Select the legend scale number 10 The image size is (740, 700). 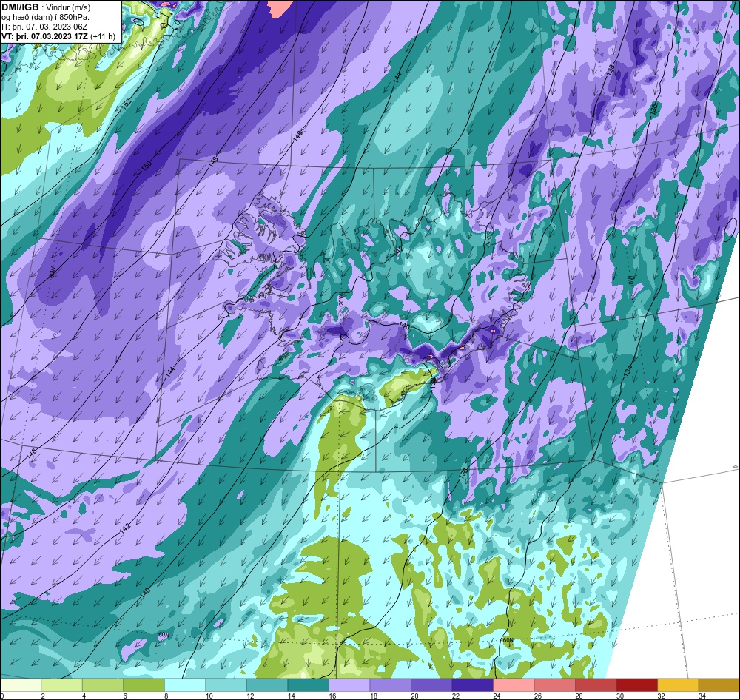click(209, 696)
